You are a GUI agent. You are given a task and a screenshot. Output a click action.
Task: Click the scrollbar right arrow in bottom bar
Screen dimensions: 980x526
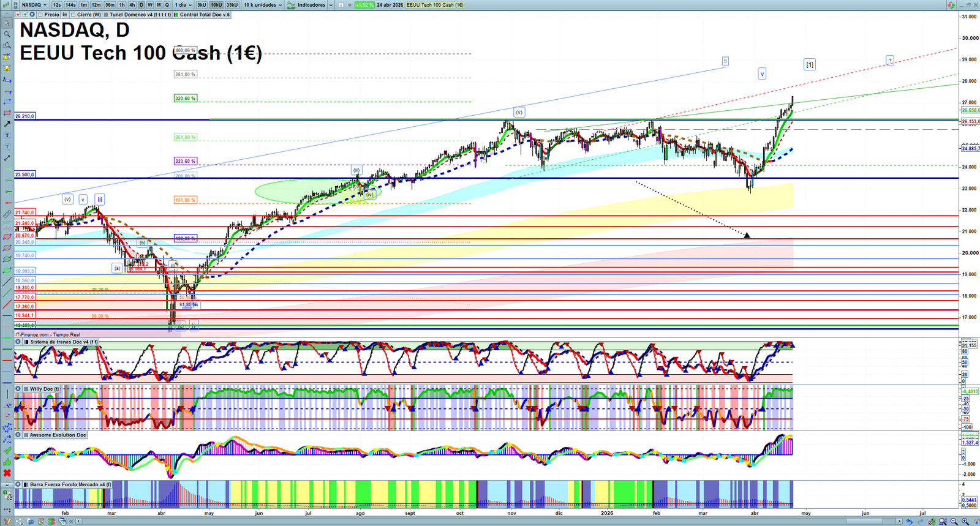(899, 522)
